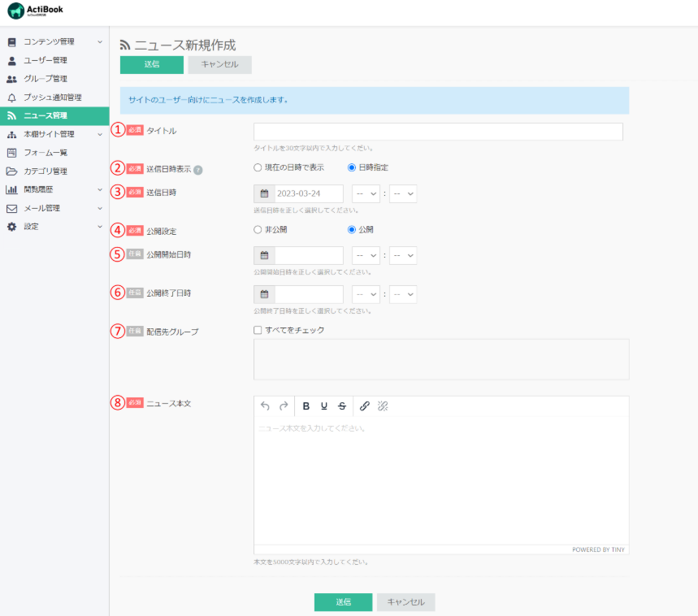698x616 pixels.
Task: Open the minute dropdown for 公開開始日時
Action: (403, 255)
